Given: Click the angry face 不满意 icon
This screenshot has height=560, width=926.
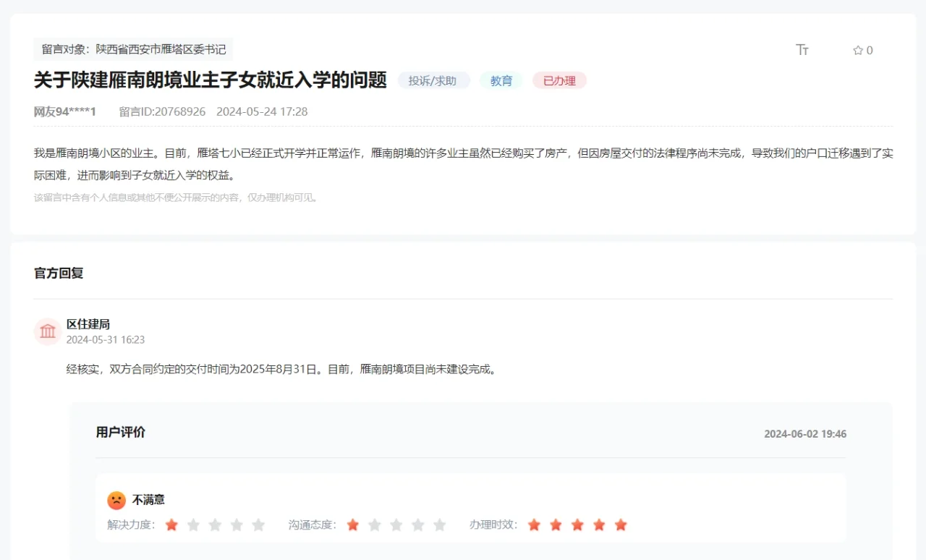Looking at the screenshot, I should click(x=116, y=500).
